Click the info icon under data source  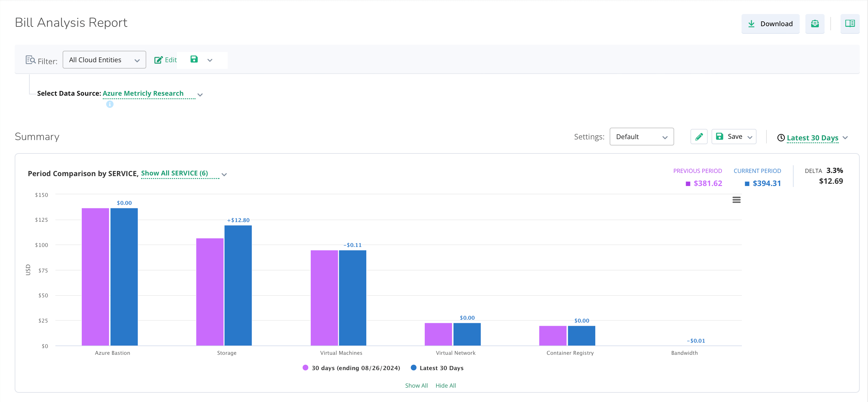pyautogui.click(x=110, y=104)
